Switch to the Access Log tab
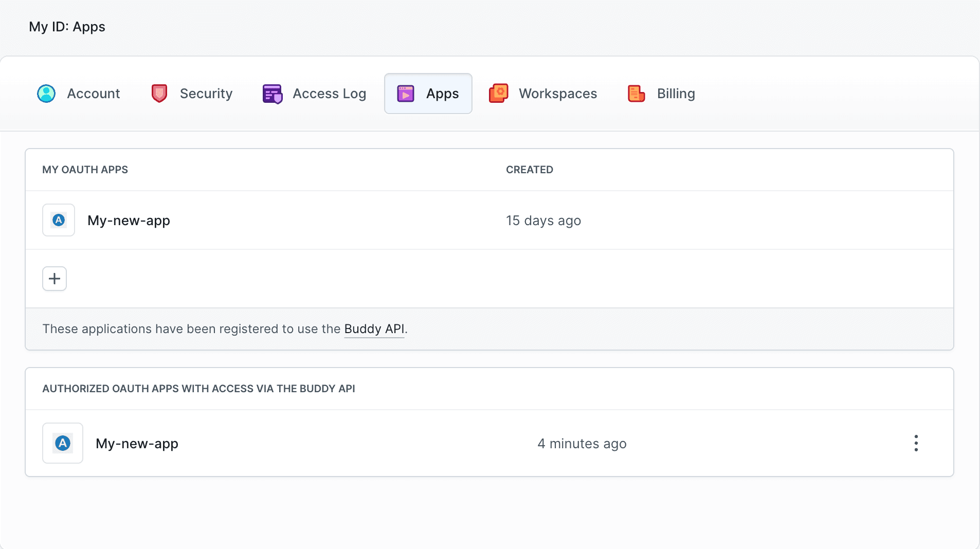 click(329, 93)
